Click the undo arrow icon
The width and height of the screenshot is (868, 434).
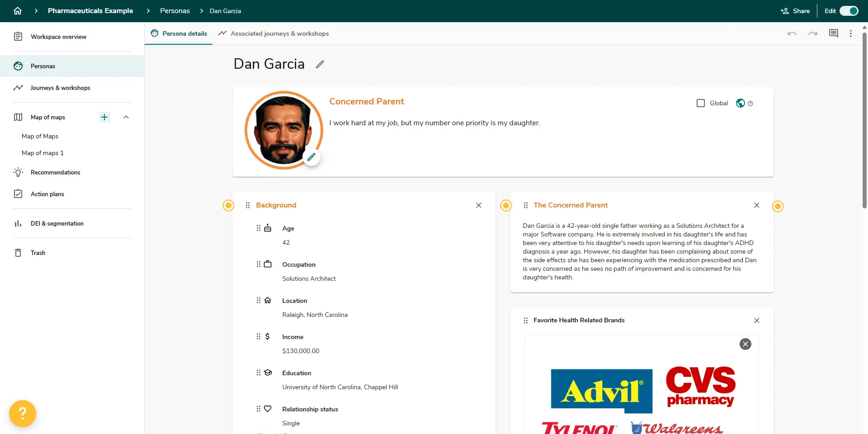792,33
